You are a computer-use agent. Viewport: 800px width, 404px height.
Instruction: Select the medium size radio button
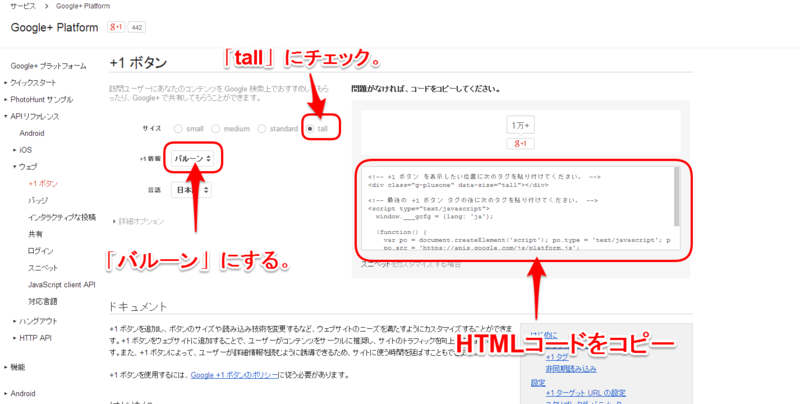215,129
